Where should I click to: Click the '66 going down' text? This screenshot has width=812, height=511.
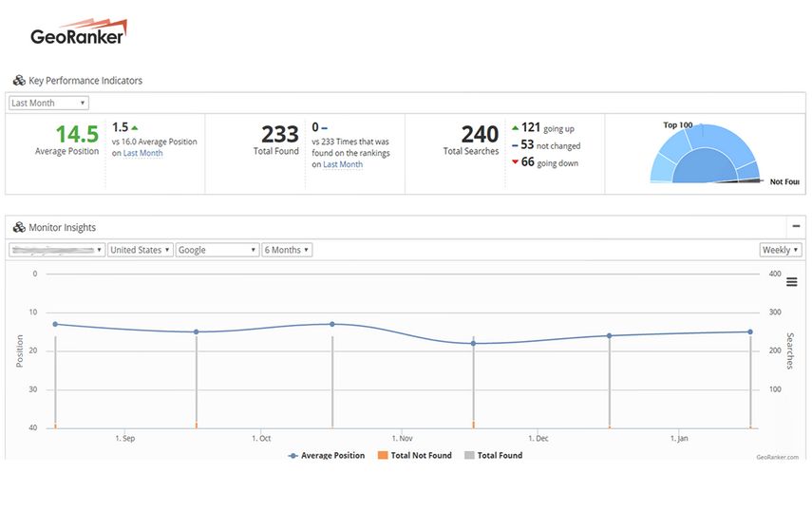[x=550, y=162]
